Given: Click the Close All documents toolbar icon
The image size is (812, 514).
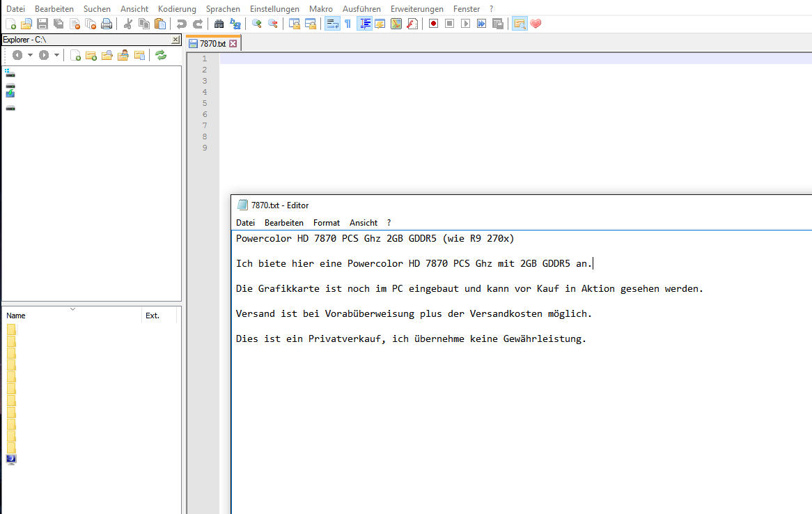Looking at the screenshot, I should (x=91, y=24).
